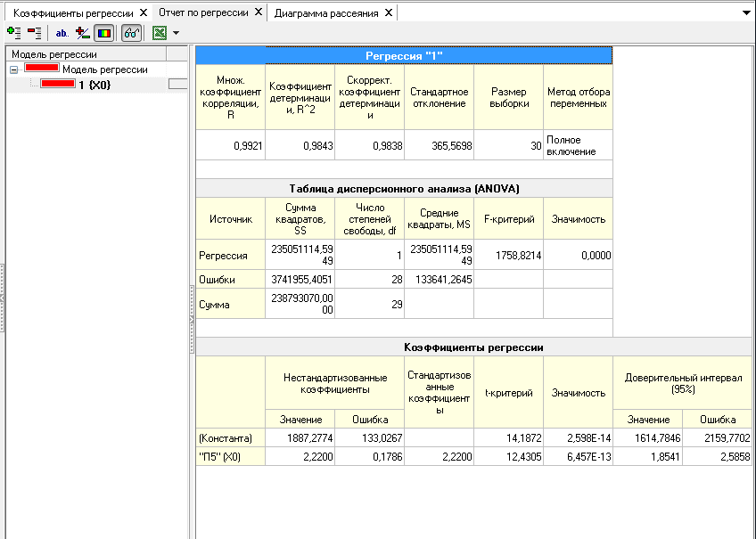Collapse all tree nodes with the red minus icon
756x539 pixels.
(x=34, y=33)
